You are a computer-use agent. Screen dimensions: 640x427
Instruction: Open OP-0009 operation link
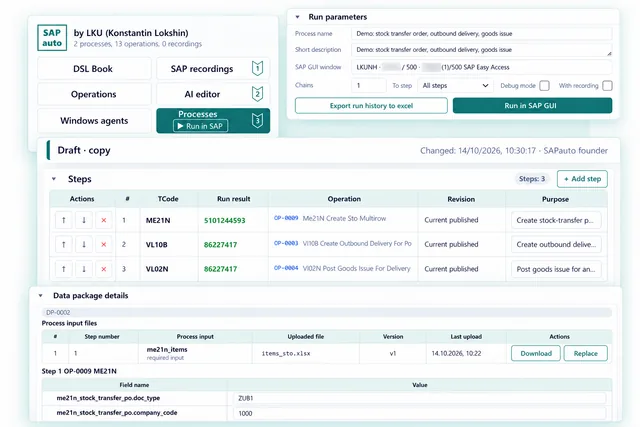(286, 218)
